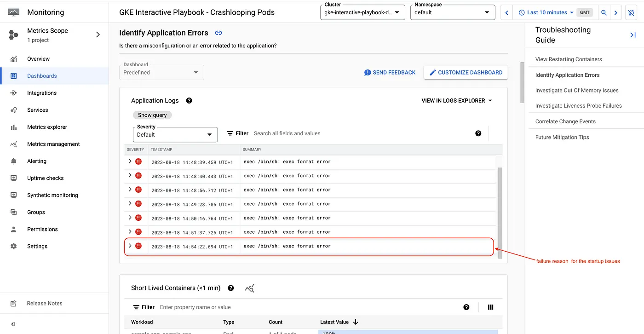Click the Metrics Scope hexagon icon
Viewport: 644px width, 334px height.
[14, 35]
